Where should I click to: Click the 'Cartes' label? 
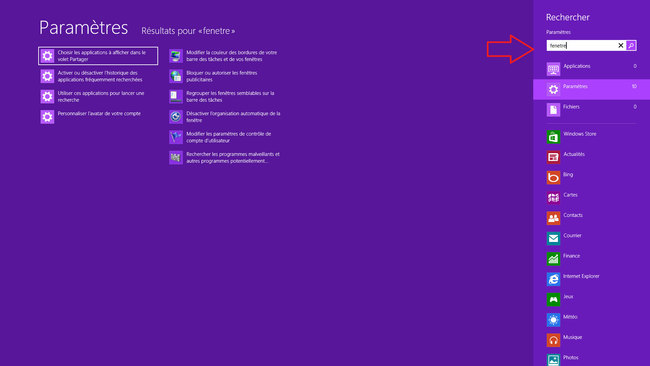(x=570, y=195)
